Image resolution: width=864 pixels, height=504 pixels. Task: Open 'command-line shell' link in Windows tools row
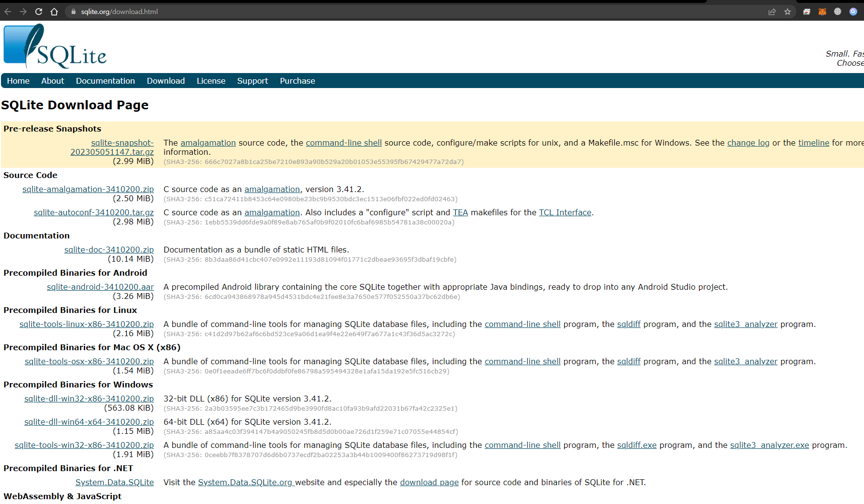pyautogui.click(x=522, y=445)
